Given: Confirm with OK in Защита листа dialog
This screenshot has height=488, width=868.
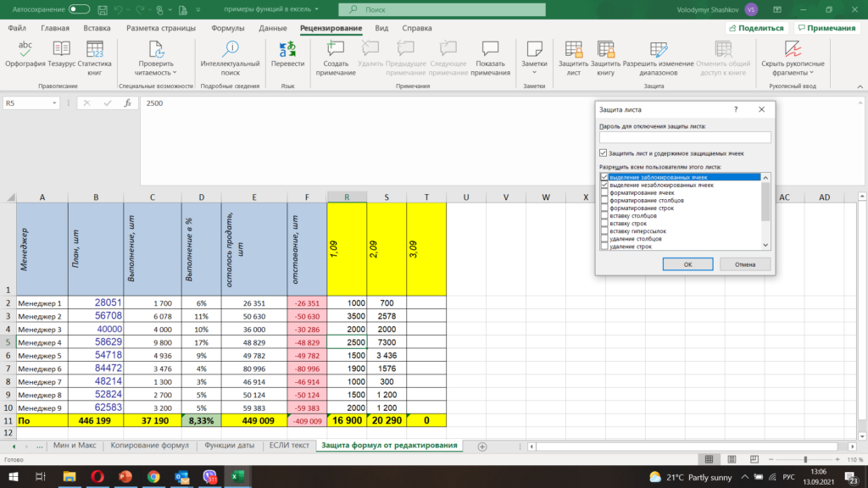Looking at the screenshot, I should pos(687,264).
